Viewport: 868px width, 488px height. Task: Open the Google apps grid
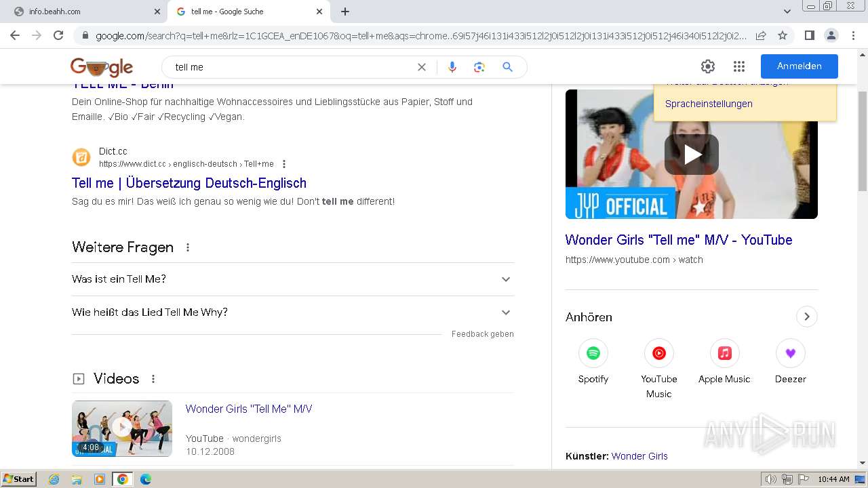point(739,66)
